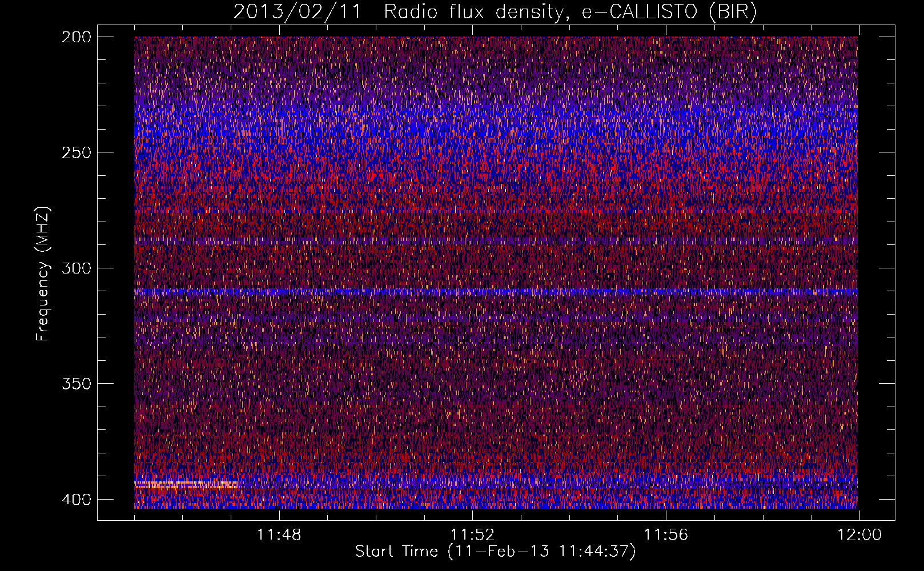Click the 'Start Time (11-Feb-13 11:44:37)' label
This screenshot has width=924, height=571.
click(x=495, y=552)
